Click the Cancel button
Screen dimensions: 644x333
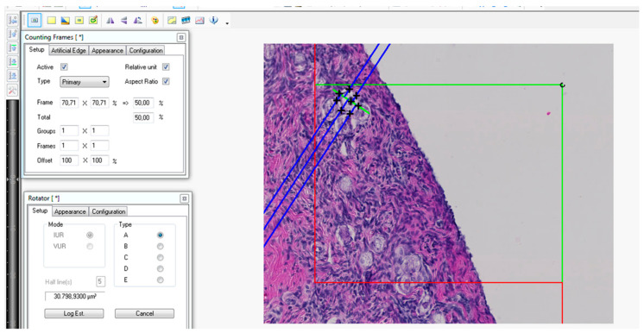click(x=144, y=313)
